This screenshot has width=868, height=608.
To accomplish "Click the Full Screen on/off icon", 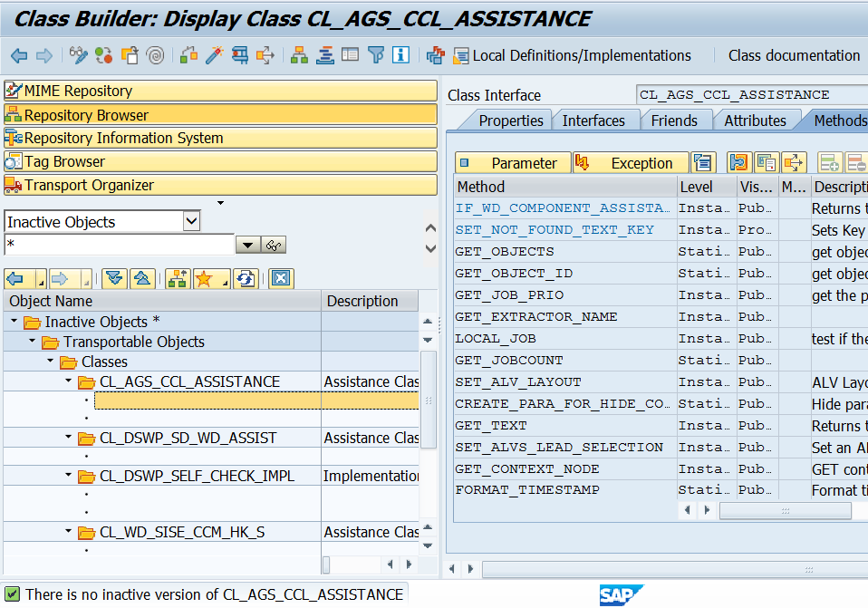I will click(351, 54).
